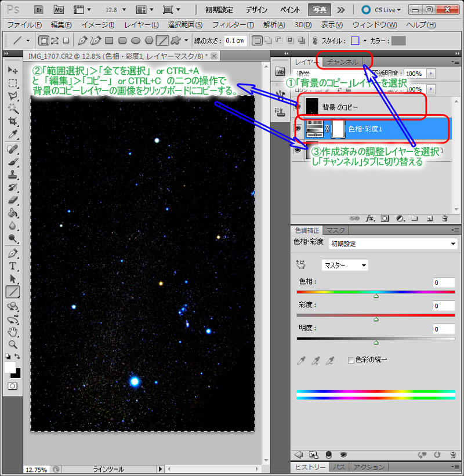
Task: Switch to the マスク tab
Action: 335,230
